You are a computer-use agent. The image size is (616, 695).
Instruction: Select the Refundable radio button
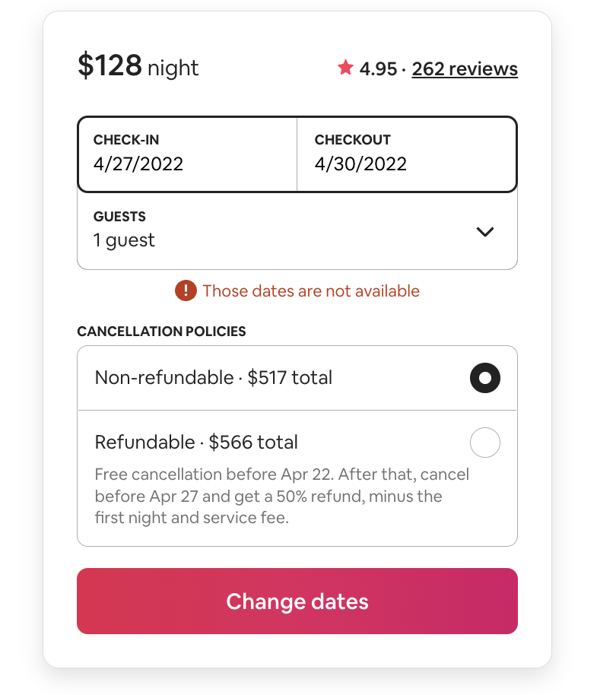(485, 443)
